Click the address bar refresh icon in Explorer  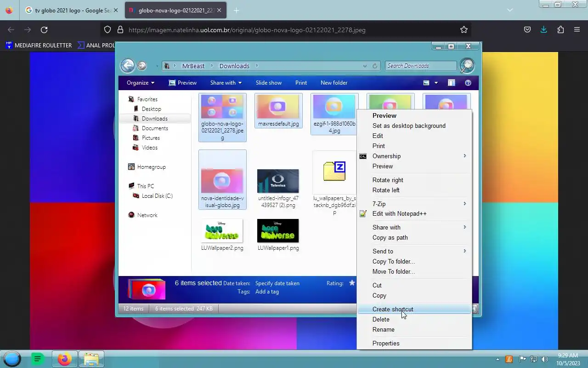click(x=375, y=66)
